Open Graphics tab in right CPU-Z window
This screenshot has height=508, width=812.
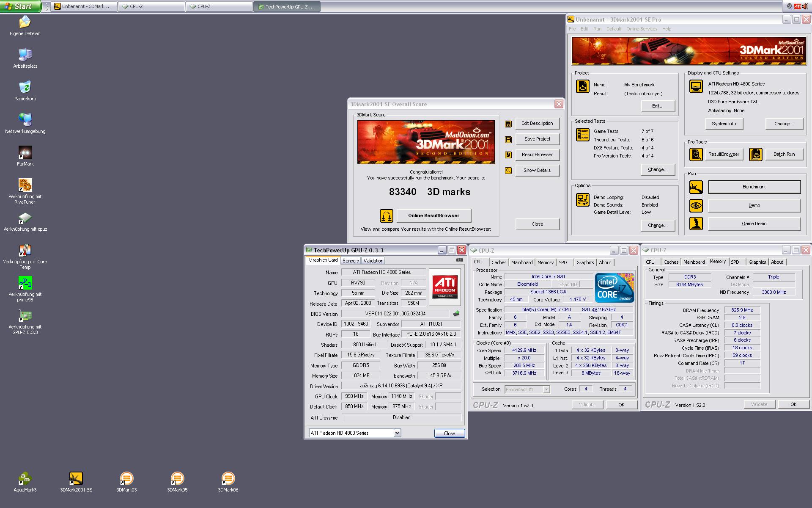[757, 262]
